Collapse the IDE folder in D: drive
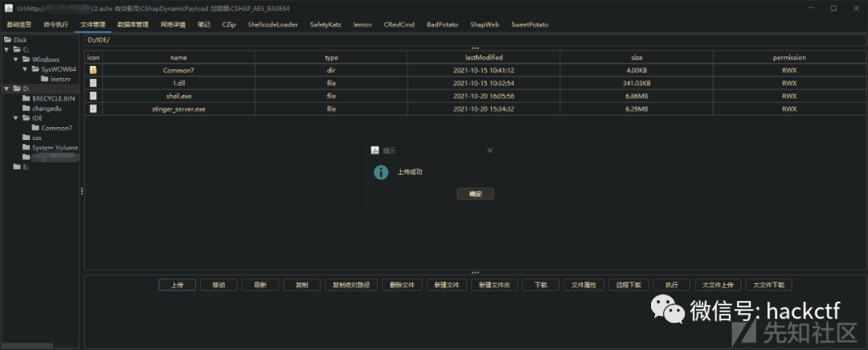 tap(16, 118)
